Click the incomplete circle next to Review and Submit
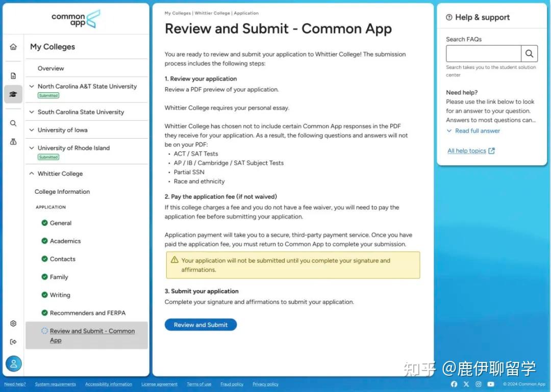The image size is (551, 392). 45,331
